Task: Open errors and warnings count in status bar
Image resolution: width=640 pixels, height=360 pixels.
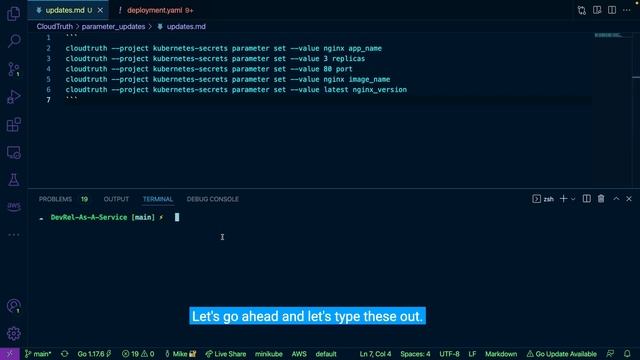Action: 138,354
